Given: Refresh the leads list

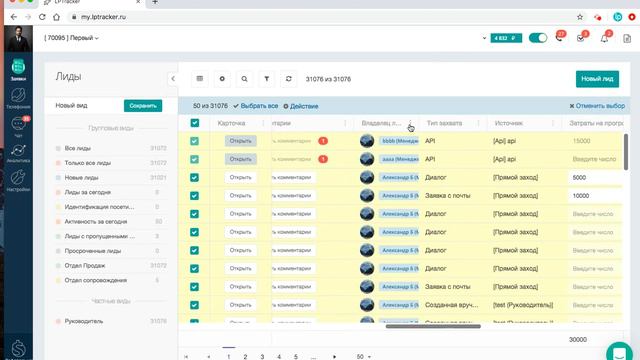Looking at the screenshot, I should pyautogui.click(x=289, y=79).
